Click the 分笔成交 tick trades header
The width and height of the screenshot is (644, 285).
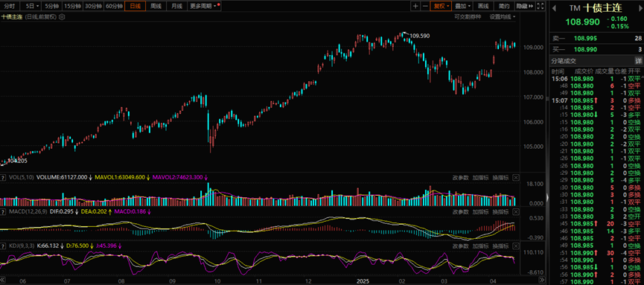564,61
